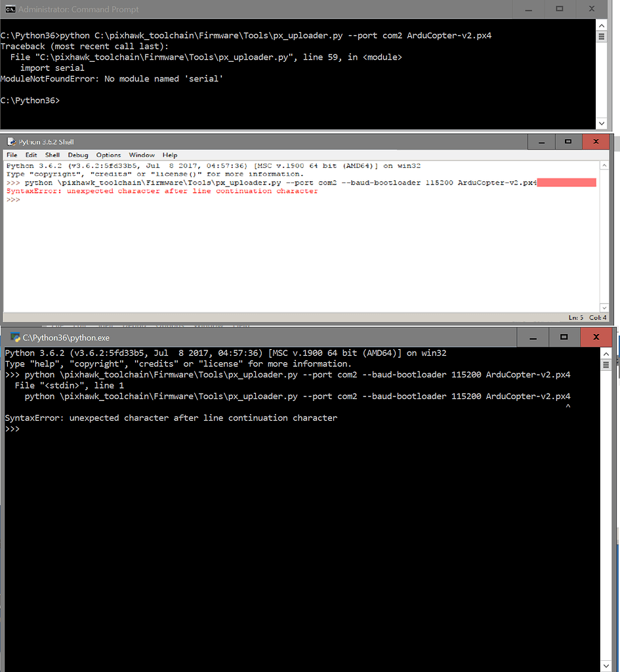Screen dimensions: 620x672
Task: Open the File menu in the IDLE shell
Action: 11,155
